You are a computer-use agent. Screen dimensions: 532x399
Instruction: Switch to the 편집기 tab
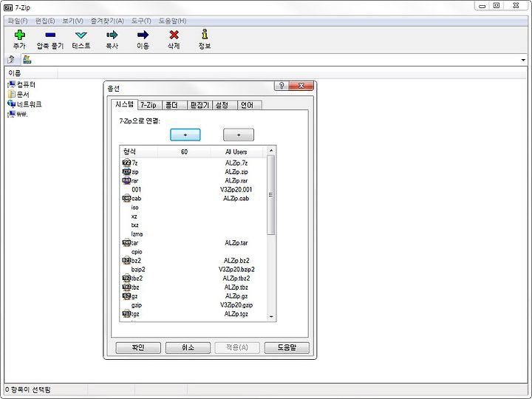199,105
